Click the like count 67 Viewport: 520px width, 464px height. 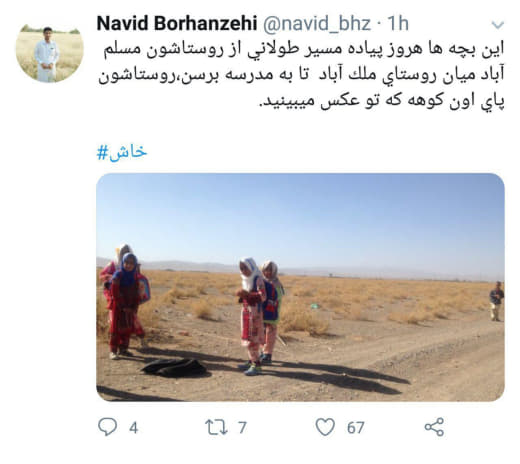[x=355, y=428]
